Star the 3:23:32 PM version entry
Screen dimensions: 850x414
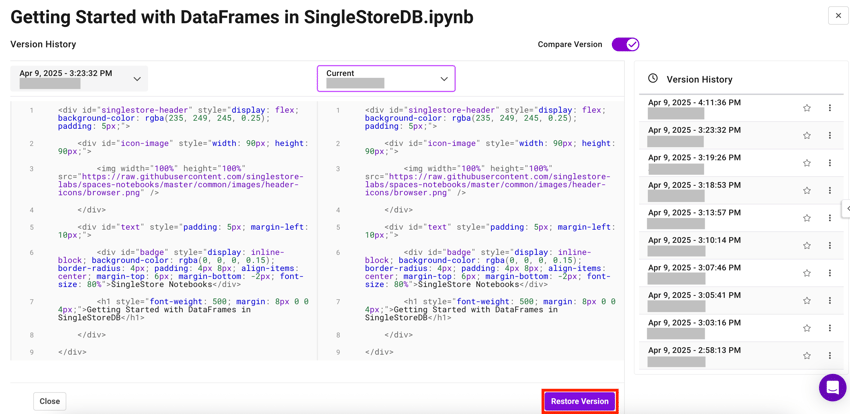pyautogui.click(x=807, y=135)
